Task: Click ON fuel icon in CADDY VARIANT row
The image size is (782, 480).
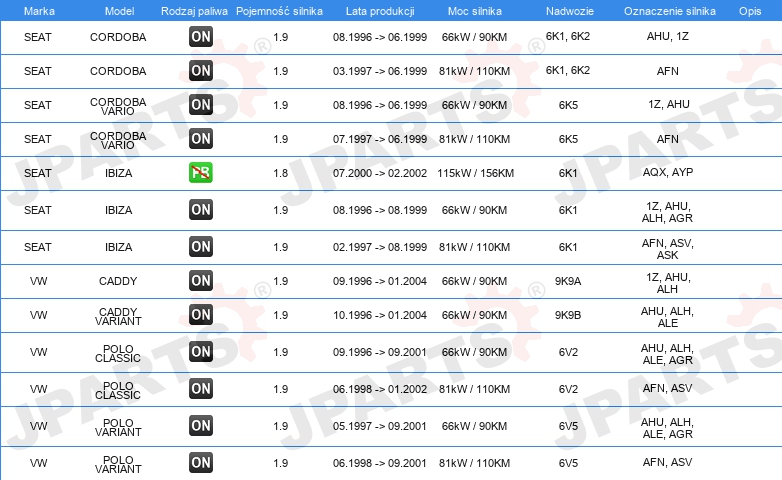Action: [x=201, y=314]
